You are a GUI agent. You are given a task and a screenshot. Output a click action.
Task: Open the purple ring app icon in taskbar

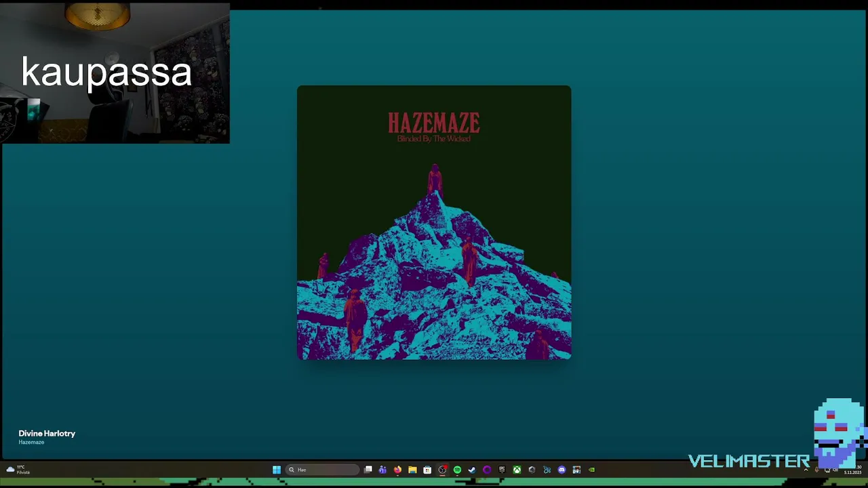(x=487, y=470)
